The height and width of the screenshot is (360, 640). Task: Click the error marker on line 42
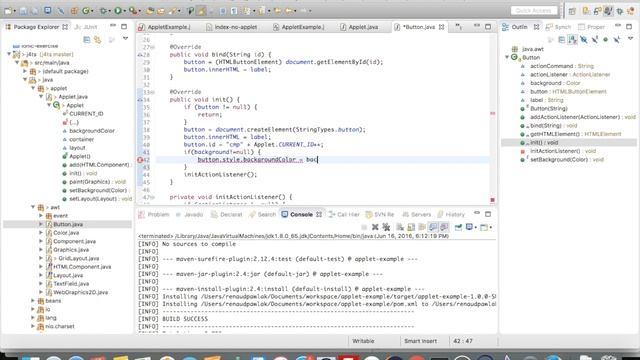click(x=140, y=160)
